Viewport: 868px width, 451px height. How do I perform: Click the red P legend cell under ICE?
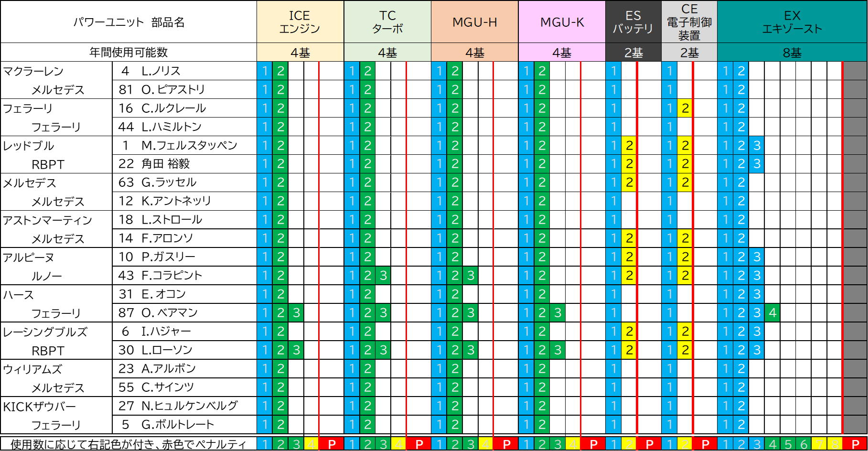[332, 444]
